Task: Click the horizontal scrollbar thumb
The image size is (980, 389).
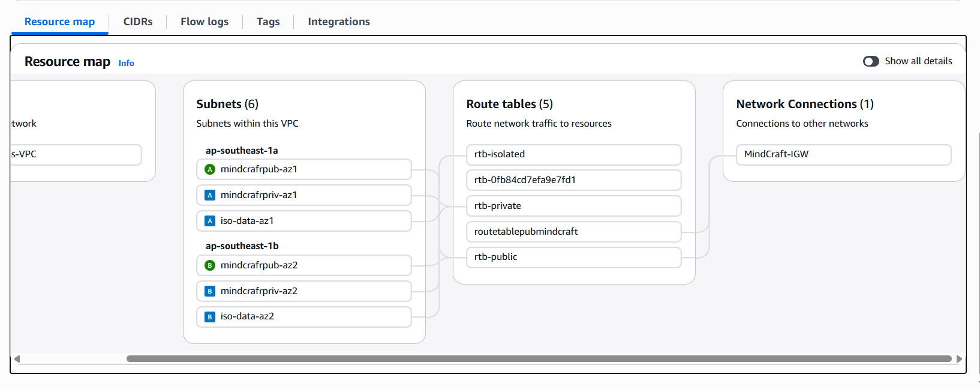Action: pyautogui.click(x=539, y=359)
